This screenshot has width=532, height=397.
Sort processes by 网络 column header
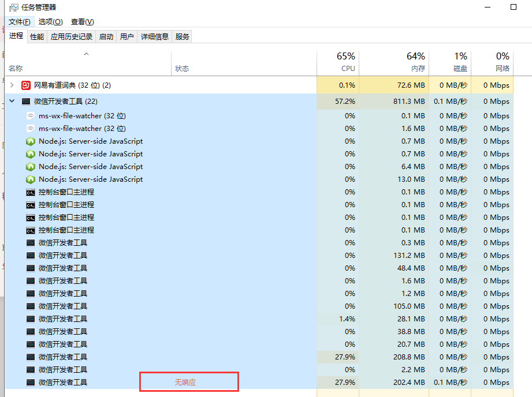pyautogui.click(x=492, y=63)
